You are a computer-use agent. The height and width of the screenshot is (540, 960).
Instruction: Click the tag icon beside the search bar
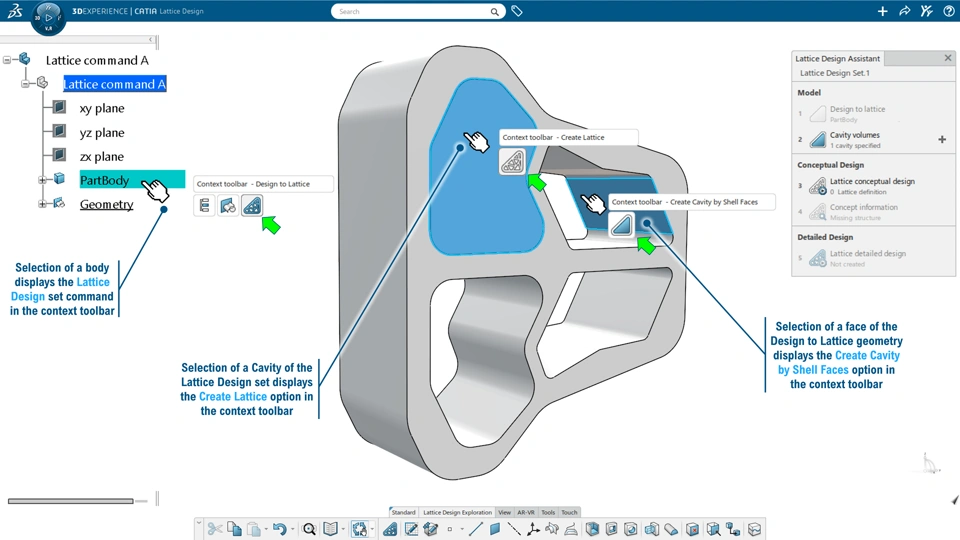[517, 11]
